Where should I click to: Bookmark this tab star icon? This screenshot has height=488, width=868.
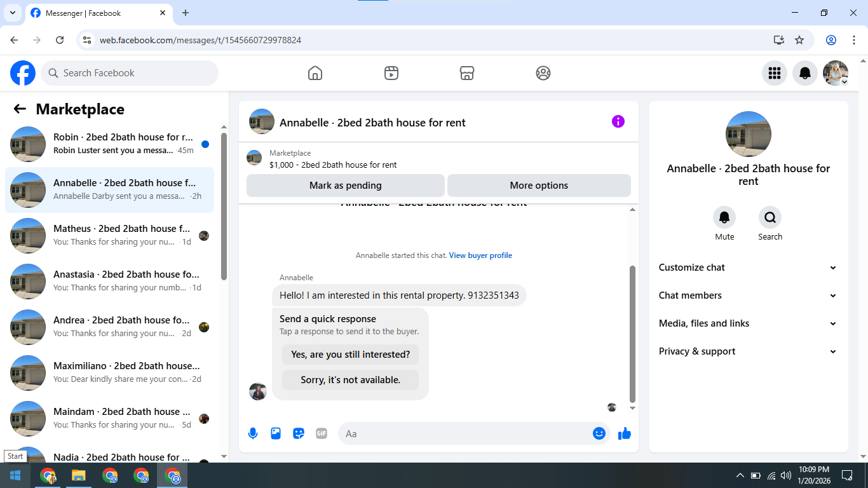[x=799, y=40]
